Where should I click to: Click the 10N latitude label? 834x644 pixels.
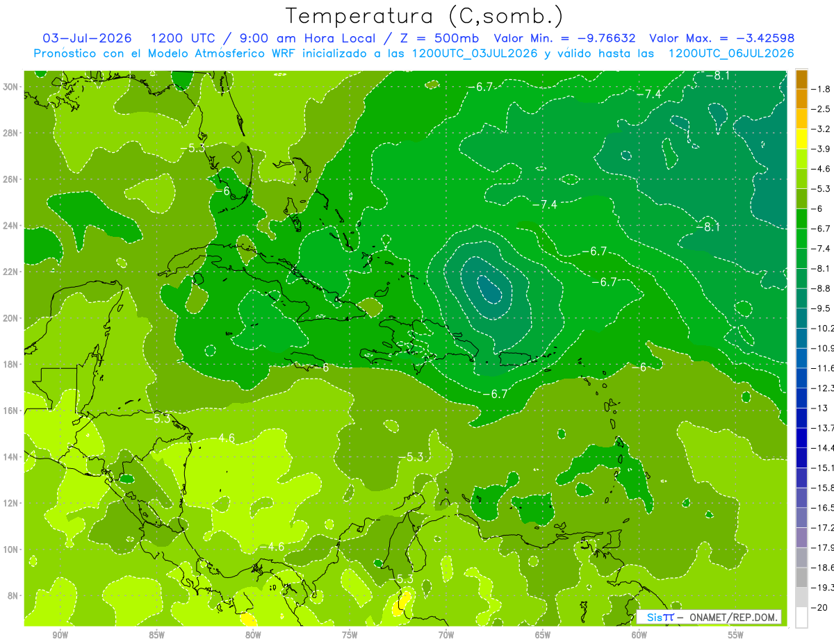11,549
